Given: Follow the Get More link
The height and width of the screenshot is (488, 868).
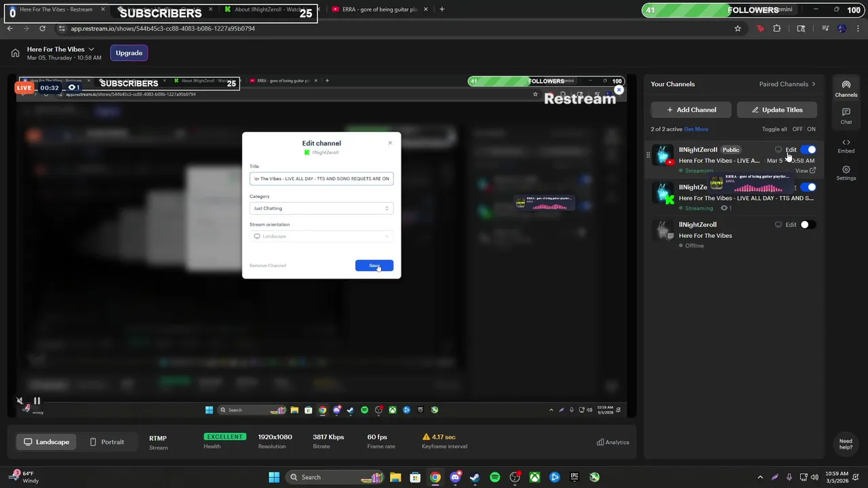Looking at the screenshot, I should tap(696, 129).
